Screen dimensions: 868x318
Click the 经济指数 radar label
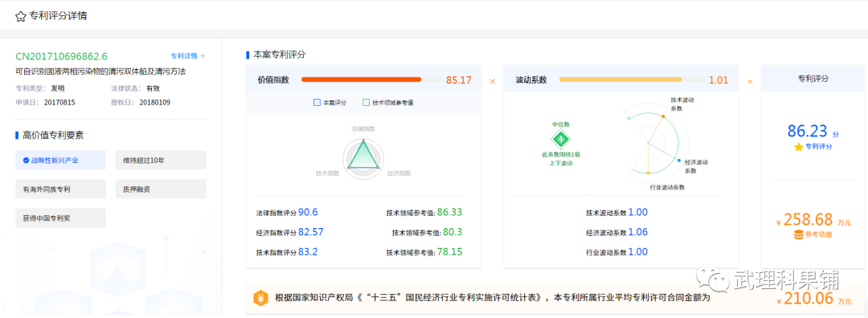(x=399, y=173)
